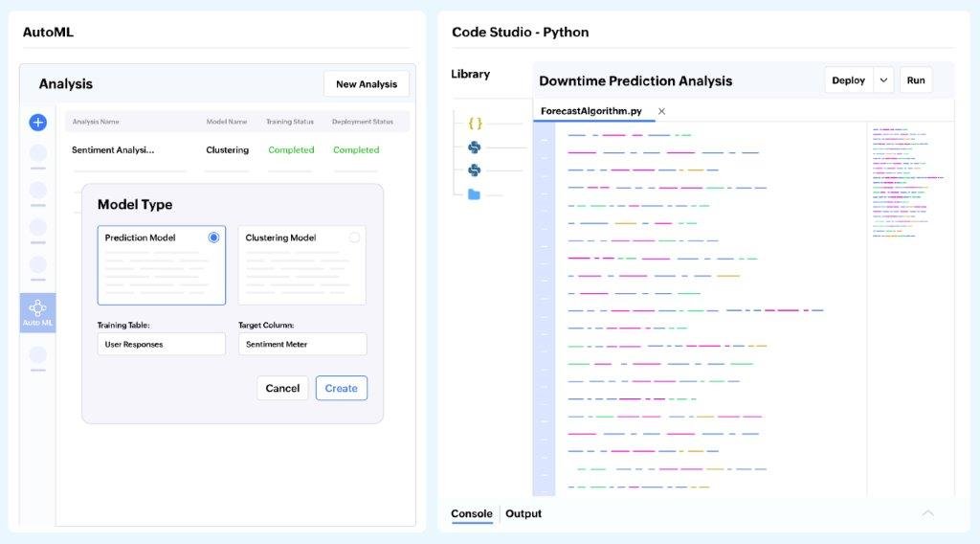The height and width of the screenshot is (544, 980).
Task: Expand the console panel with up chevron
Action: point(927,513)
